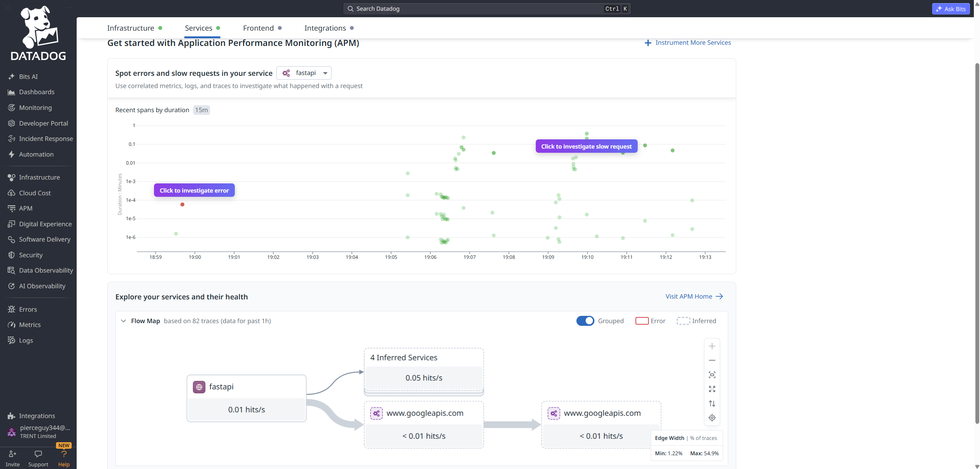
Task: Zoom out of the flow map
Action: click(x=712, y=360)
